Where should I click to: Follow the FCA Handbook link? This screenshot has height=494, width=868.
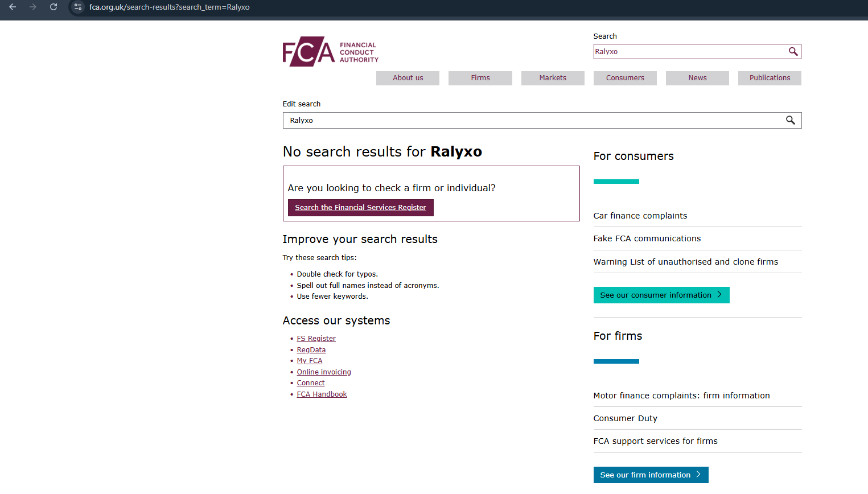[322, 394]
